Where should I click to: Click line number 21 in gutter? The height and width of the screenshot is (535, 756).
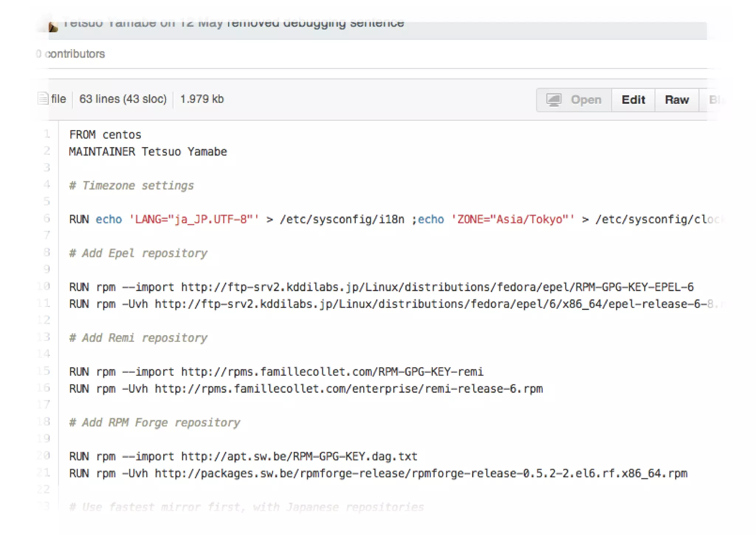click(44, 472)
